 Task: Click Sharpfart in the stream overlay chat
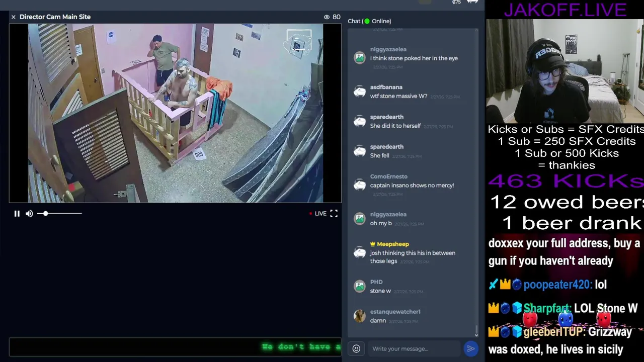tap(547, 308)
